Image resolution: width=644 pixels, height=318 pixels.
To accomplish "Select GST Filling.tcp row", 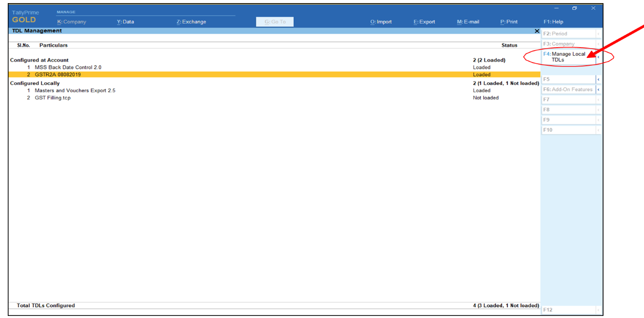I will pos(274,98).
